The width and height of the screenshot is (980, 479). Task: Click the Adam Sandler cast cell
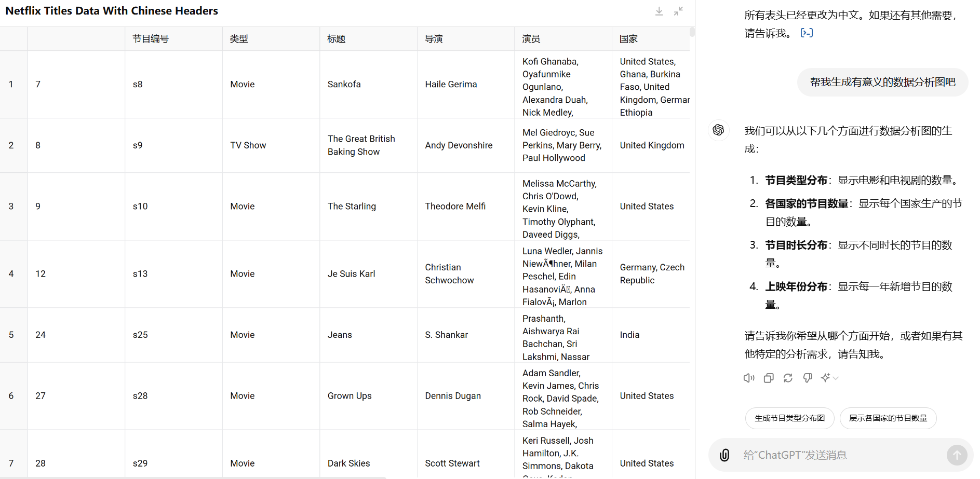tap(563, 395)
